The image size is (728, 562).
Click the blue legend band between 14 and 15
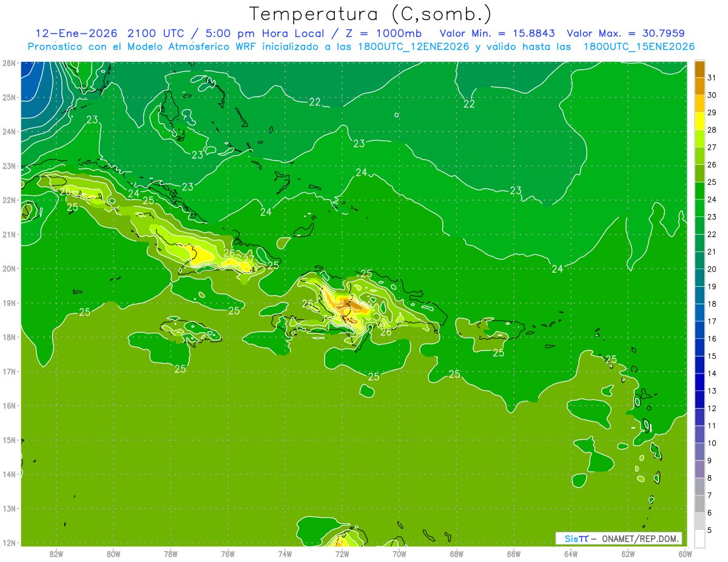(699, 364)
